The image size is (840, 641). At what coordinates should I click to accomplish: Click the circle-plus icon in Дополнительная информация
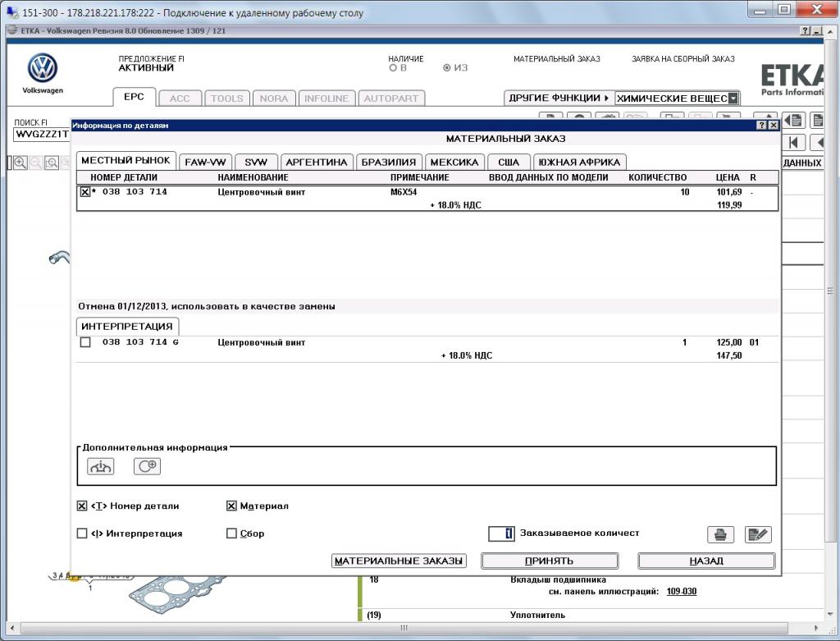(147, 466)
